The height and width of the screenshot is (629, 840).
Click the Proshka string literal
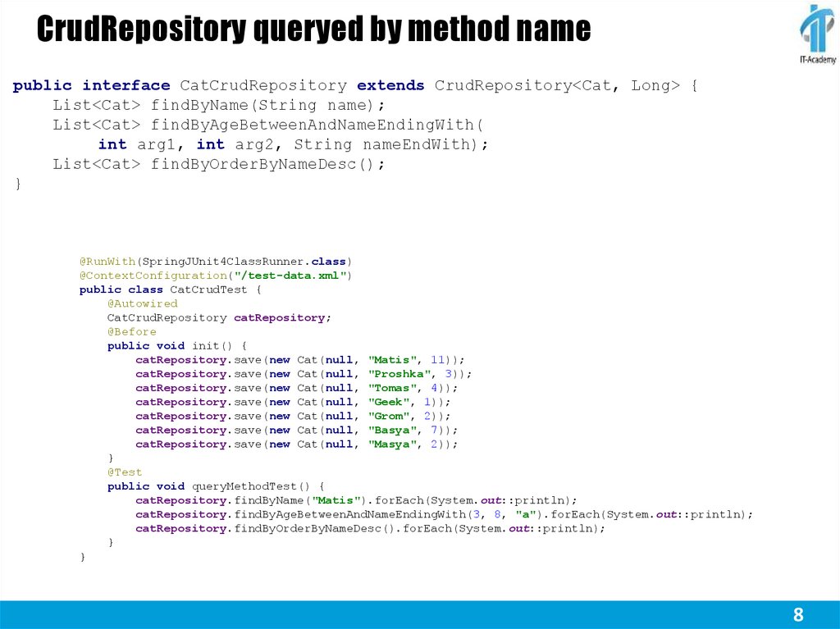[400, 373]
